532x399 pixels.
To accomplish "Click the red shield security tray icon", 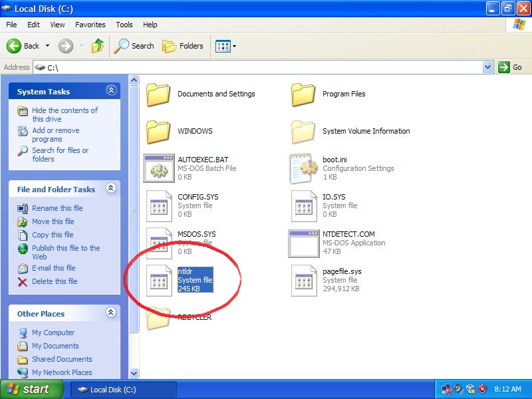I will (483, 389).
